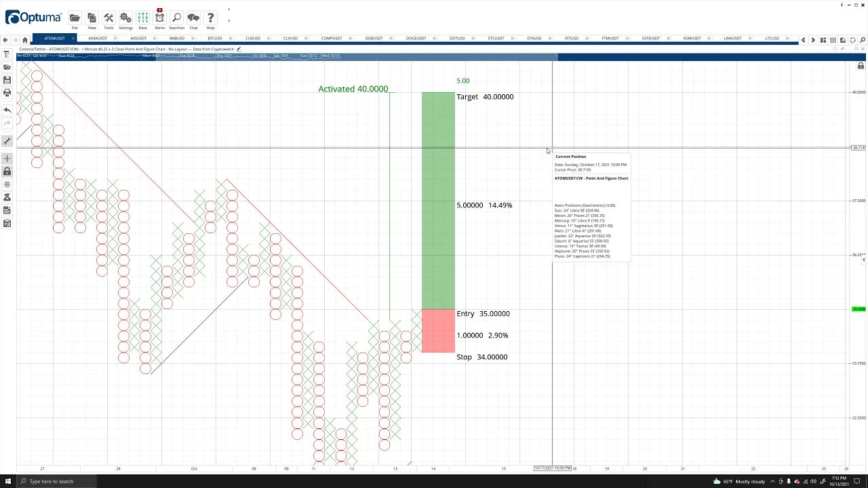This screenshot has width=868, height=488.
Task: Click the green 35.000 price axis marker
Action: point(859,309)
